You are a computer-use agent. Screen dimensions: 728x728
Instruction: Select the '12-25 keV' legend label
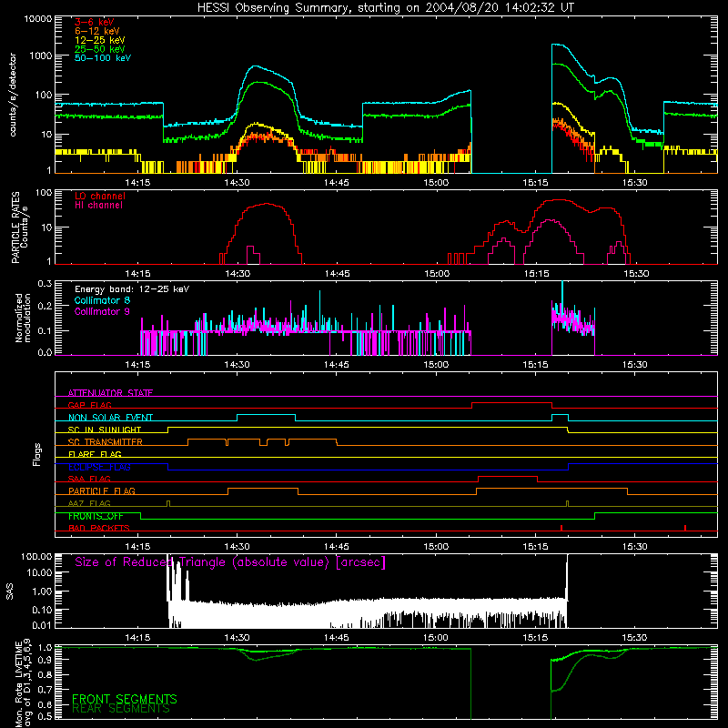pyautogui.click(x=100, y=40)
